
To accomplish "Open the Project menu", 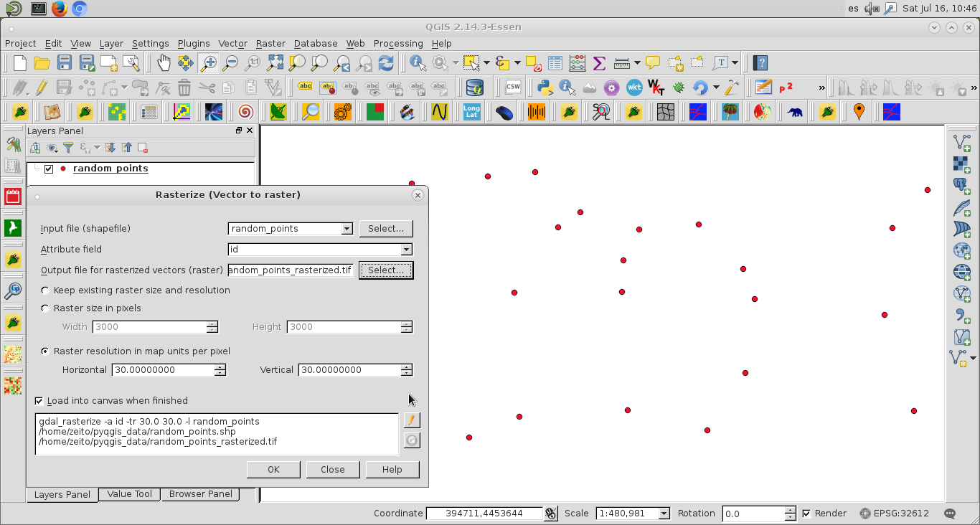I will coord(20,44).
